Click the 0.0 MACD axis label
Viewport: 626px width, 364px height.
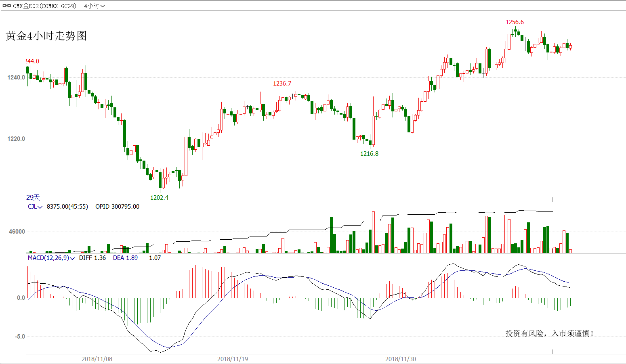(x=21, y=298)
